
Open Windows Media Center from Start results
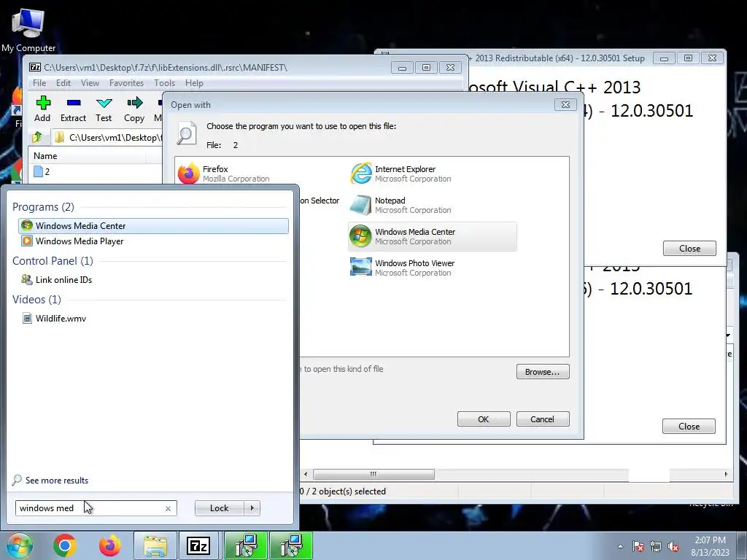[153, 226]
